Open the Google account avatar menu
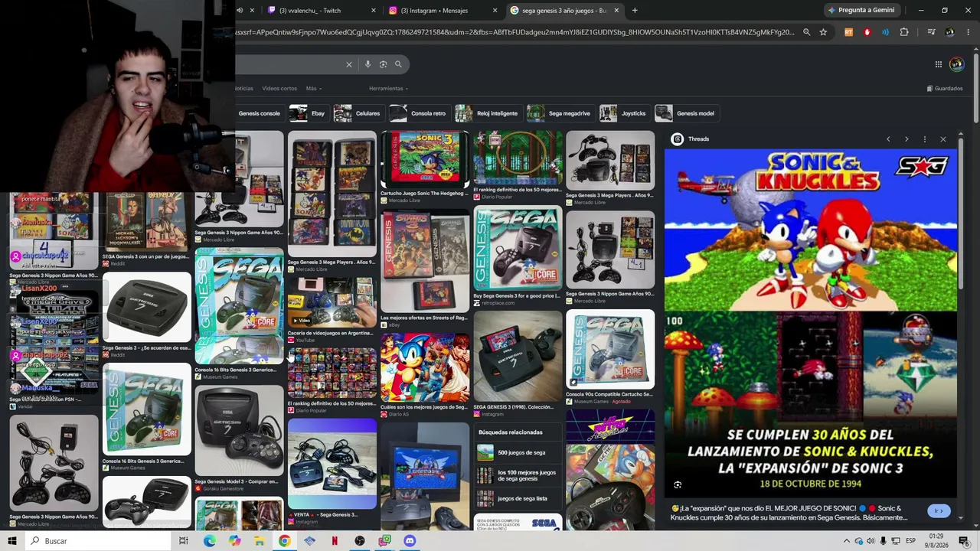The height and width of the screenshot is (551, 980). (956, 64)
